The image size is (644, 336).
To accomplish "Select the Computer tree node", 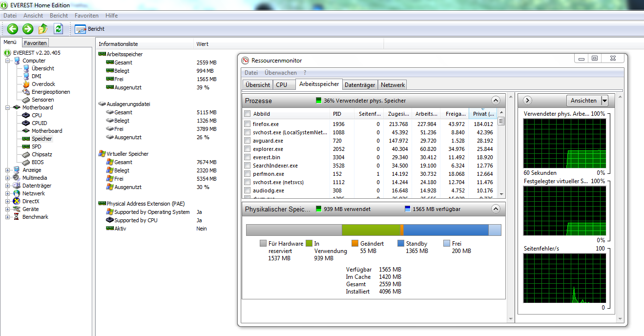I will coord(34,61).
